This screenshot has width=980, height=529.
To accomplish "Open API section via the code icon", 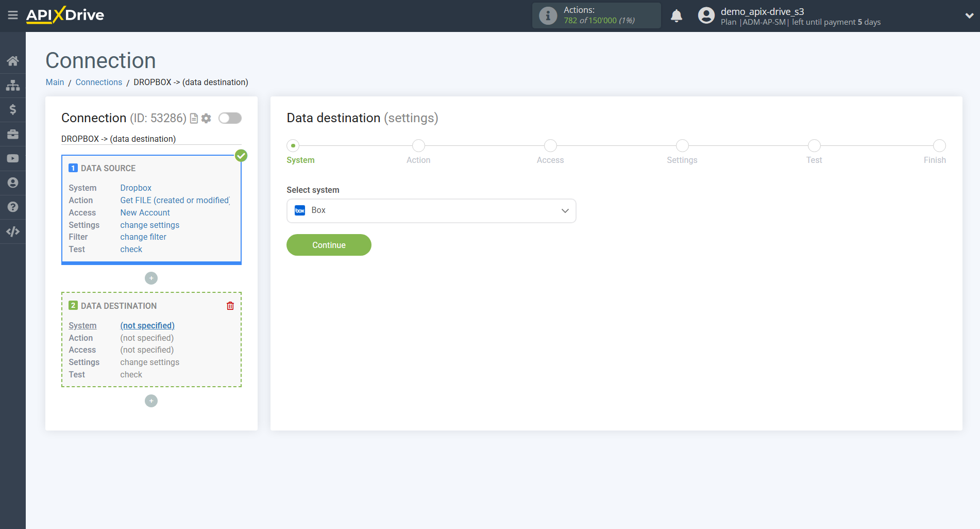I will (x=13, y=231).
